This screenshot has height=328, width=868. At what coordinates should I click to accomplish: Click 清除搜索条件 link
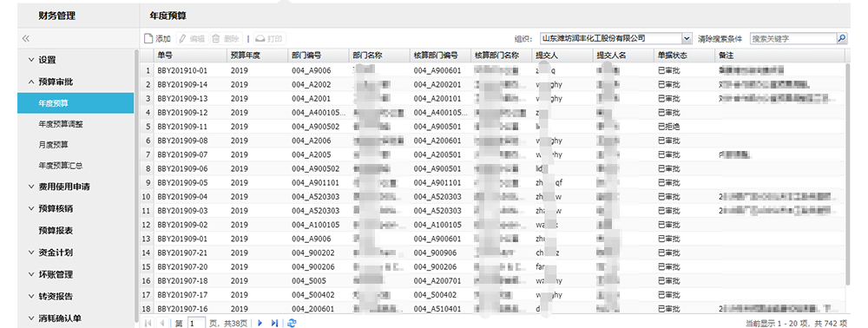[x=720, y=38]
